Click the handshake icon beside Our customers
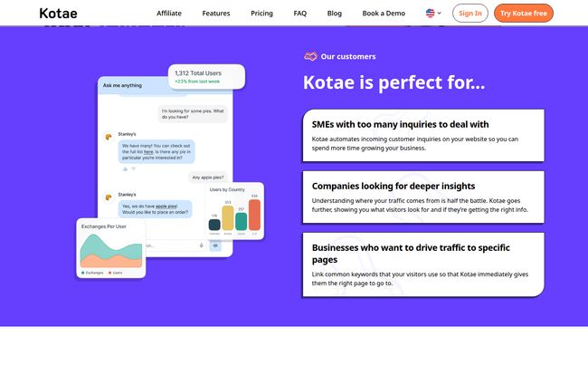This screenshot has height=375, width=588. point(310,56)
